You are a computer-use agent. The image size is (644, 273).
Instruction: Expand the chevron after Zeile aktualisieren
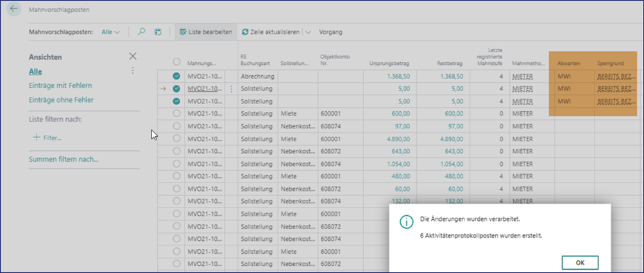point(307,31)
